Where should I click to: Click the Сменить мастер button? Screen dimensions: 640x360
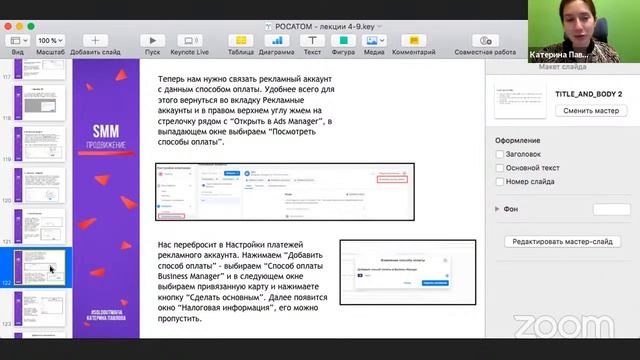point(591,111)
